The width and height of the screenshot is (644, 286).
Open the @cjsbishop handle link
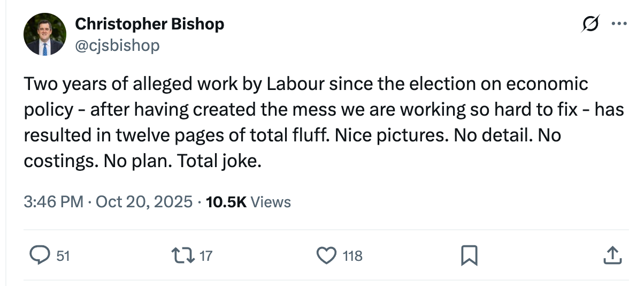117,46
